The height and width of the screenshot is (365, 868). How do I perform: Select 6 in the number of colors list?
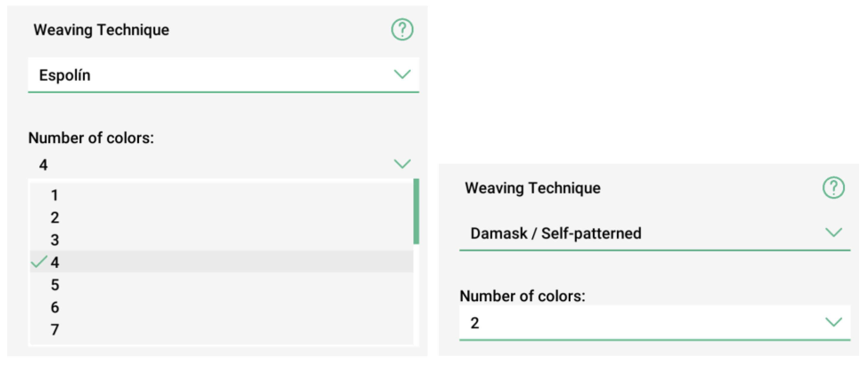click(x=55, y=307)
